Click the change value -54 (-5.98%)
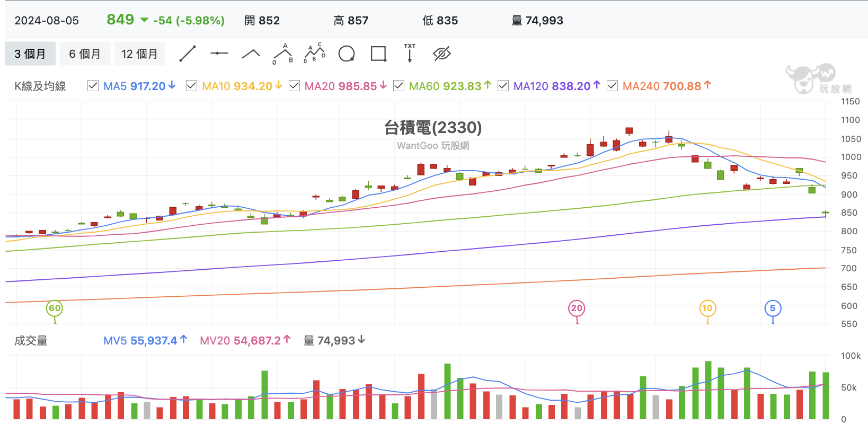Image resolution: width=868 pixels, height=424 pixels. [189, 21]
